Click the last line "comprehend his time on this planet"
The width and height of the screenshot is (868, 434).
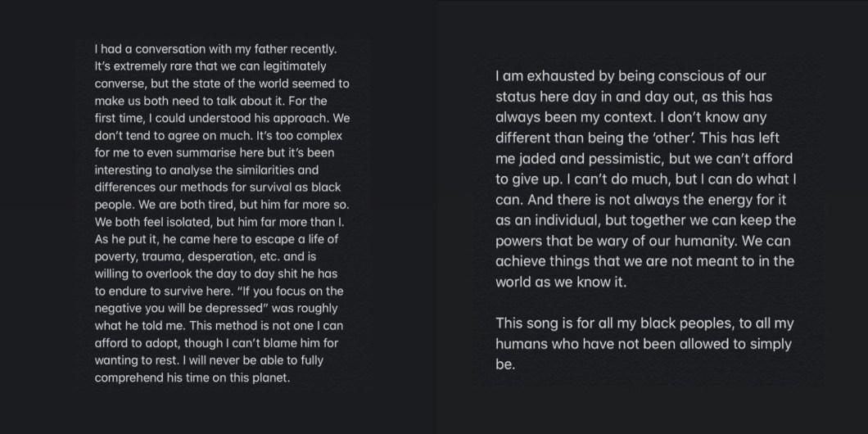(193, 378)
